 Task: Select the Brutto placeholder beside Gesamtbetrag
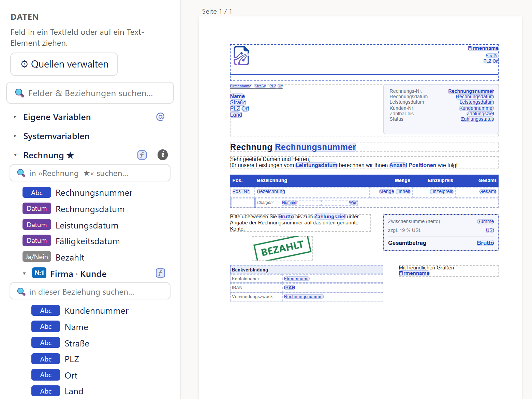pyautogui.click(x=485, y=243)
